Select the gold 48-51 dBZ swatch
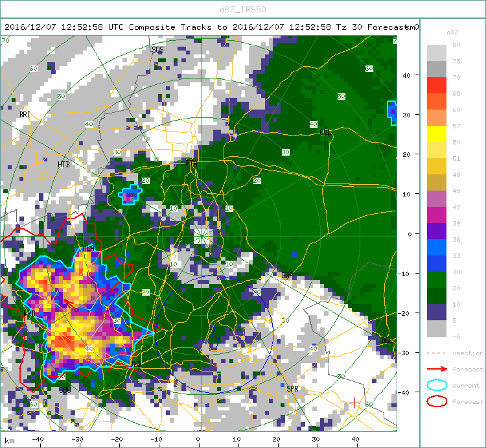 [436, 166]
